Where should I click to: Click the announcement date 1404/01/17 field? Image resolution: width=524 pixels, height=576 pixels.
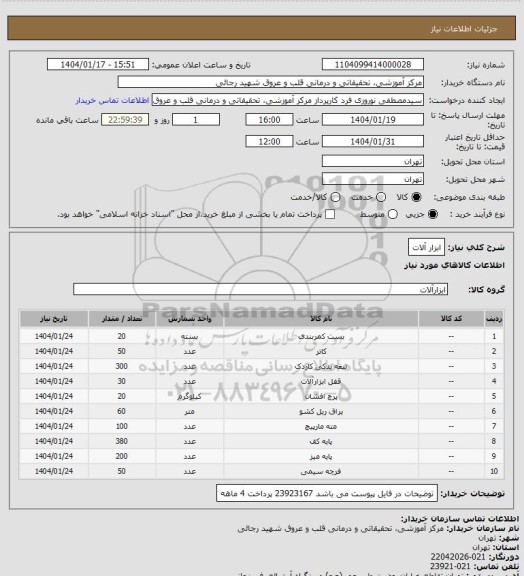click(98, 65)
